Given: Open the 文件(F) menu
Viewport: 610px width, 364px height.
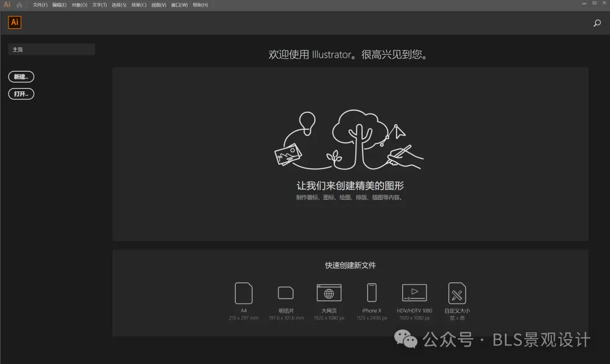Looking at the screenshot, I should coord(40,5).
